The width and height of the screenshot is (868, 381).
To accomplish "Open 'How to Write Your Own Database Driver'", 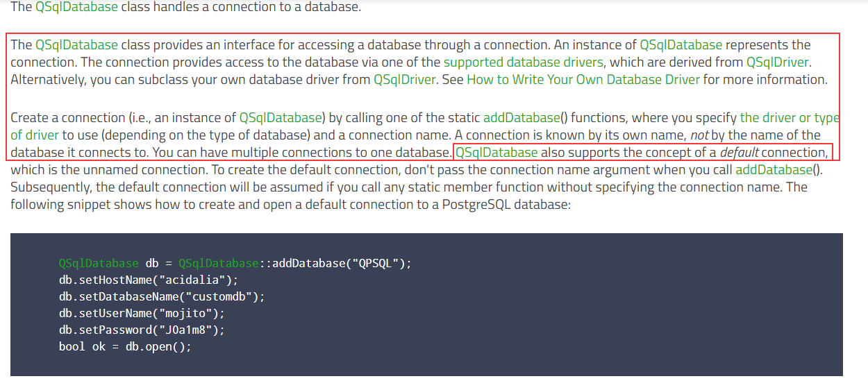I will 583,79.
